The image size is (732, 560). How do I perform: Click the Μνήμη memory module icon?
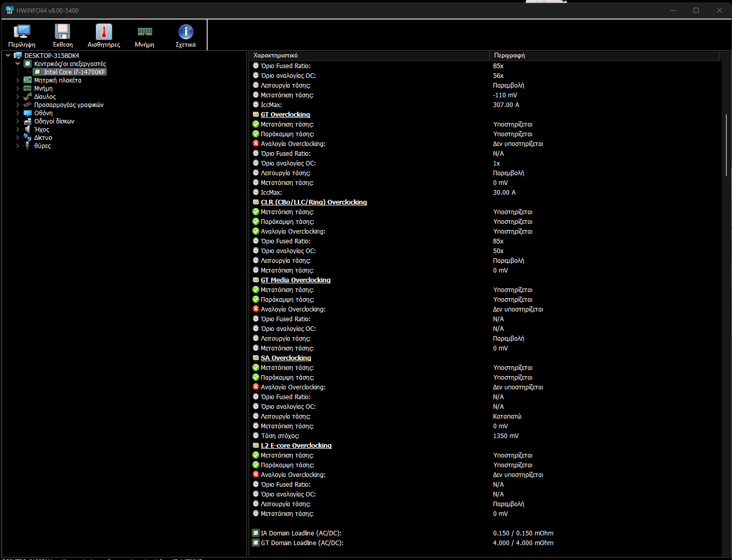[x=145, y=32]
